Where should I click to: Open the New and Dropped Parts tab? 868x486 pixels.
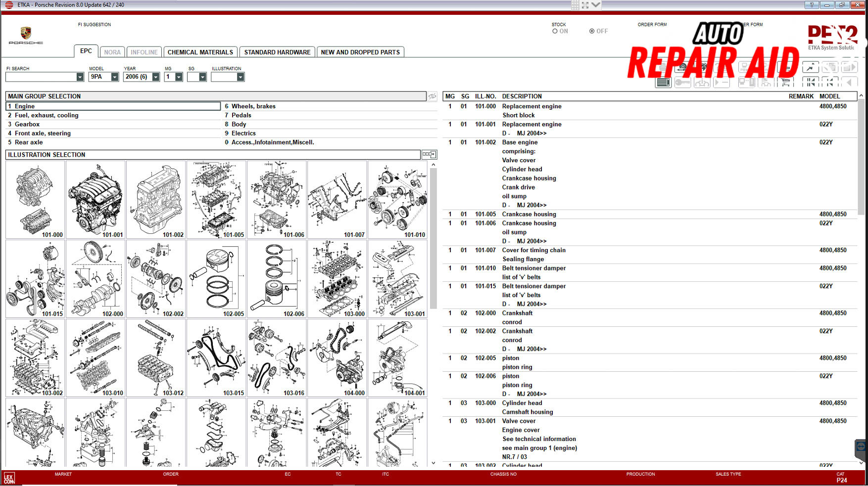360,52
